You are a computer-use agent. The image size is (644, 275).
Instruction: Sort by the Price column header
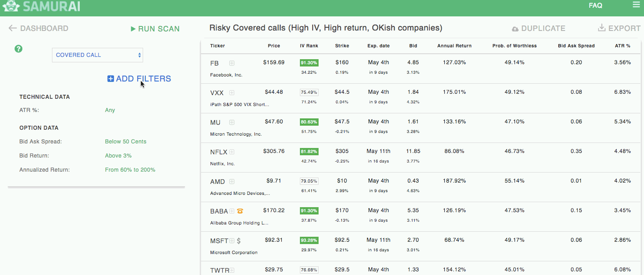click(x=274, y=46)
